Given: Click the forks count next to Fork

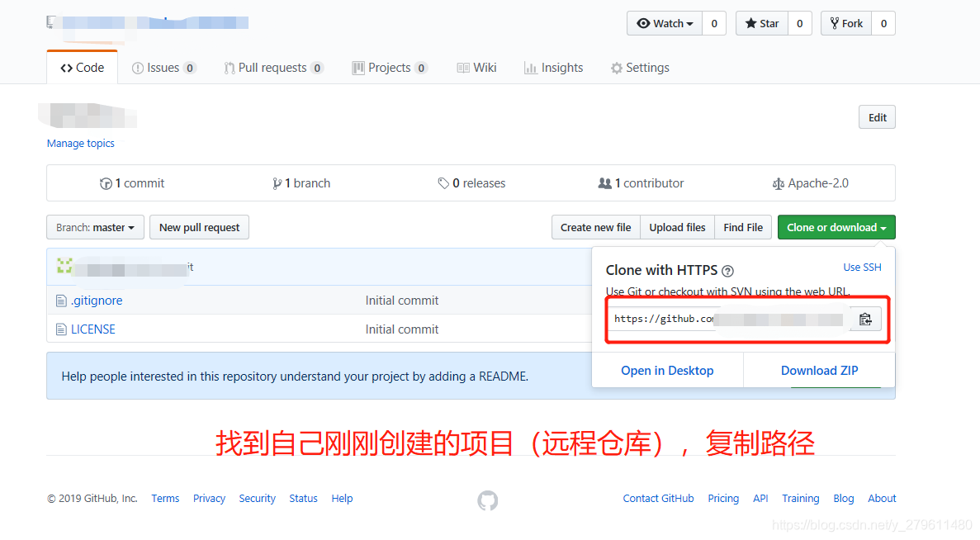Looking at the screenshot, I should pyautogui.click(x=883, y=24).
